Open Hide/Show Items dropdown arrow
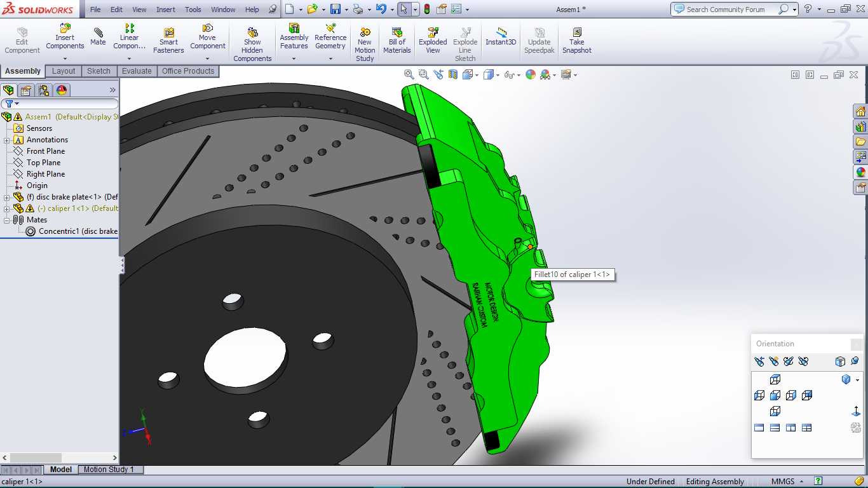 pos(519,75)
